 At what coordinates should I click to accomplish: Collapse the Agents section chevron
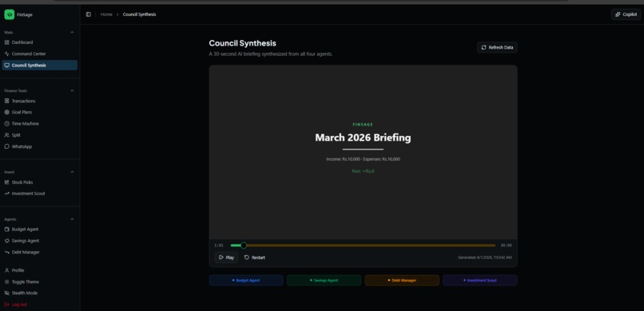pos(72,219)
